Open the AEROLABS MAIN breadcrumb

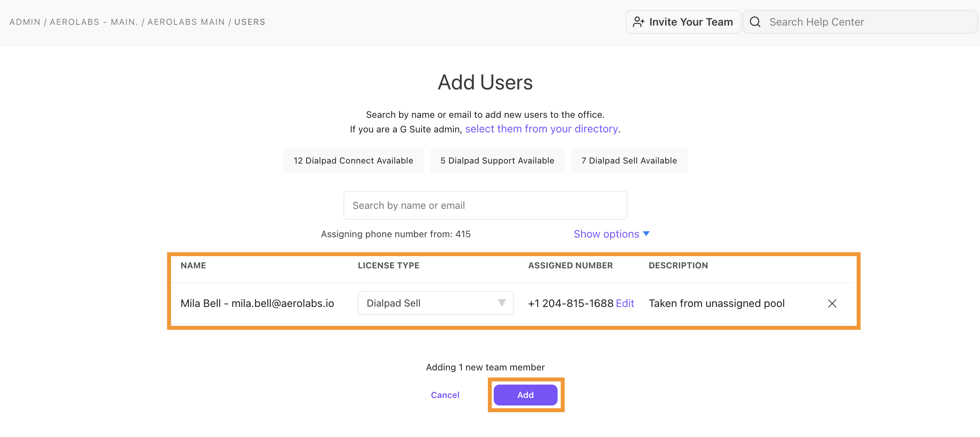(x=186, y=22)
